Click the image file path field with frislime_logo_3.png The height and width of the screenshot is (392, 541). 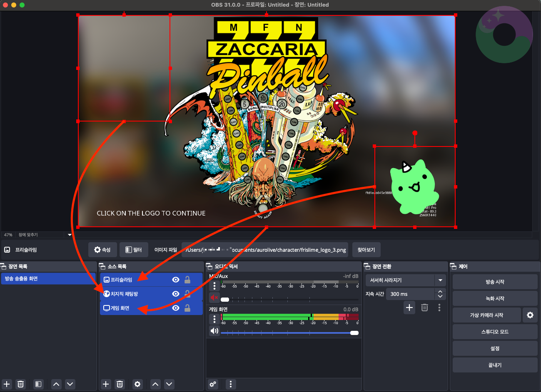[265, 250]
